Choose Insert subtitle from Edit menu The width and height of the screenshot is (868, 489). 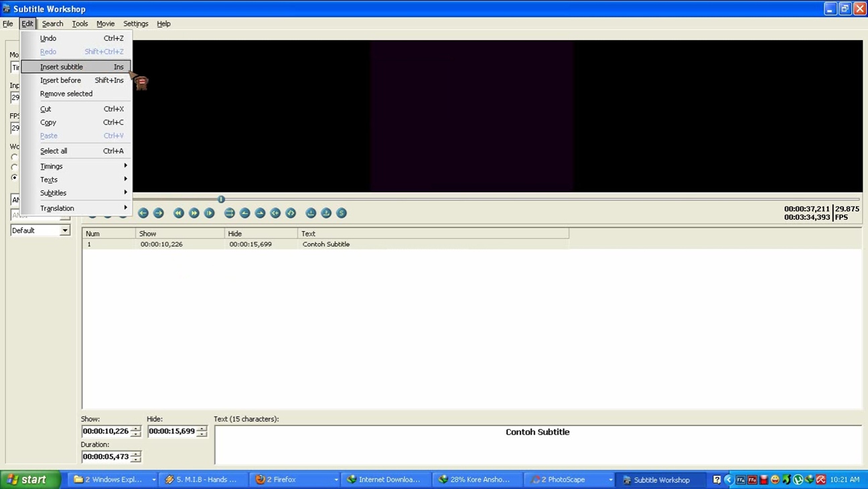click(76, 67)
